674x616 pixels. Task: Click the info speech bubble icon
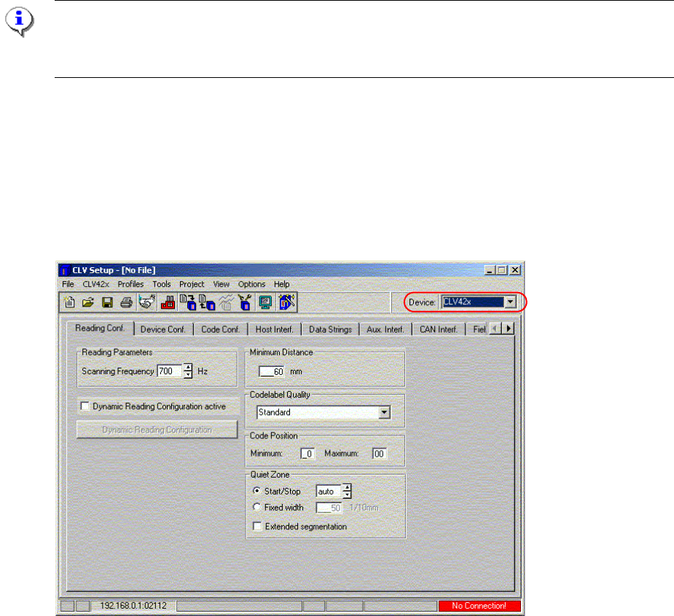coord(19,21)
